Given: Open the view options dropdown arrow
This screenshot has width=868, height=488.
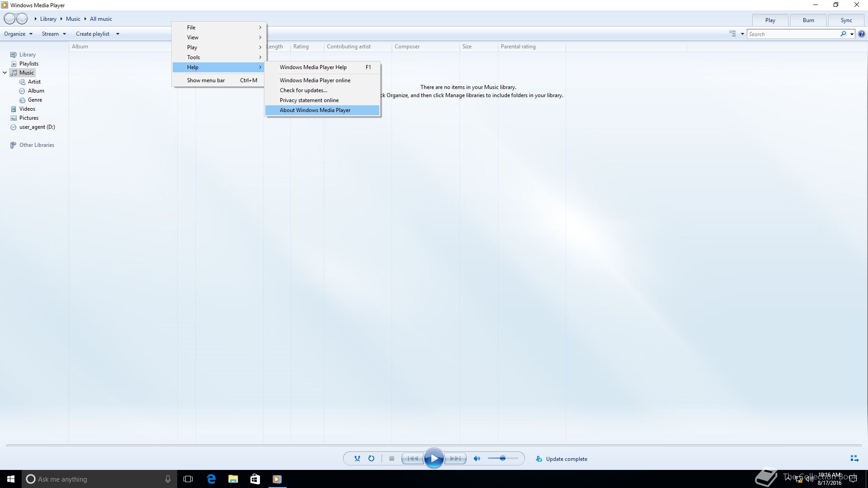Looking at the screenshot, I should coord(742,34).
